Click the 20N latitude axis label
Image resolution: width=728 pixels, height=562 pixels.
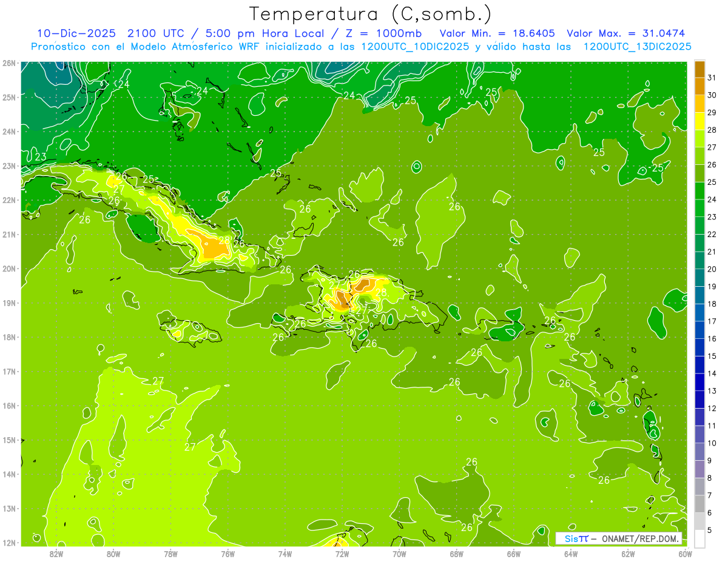coord(8,269)
